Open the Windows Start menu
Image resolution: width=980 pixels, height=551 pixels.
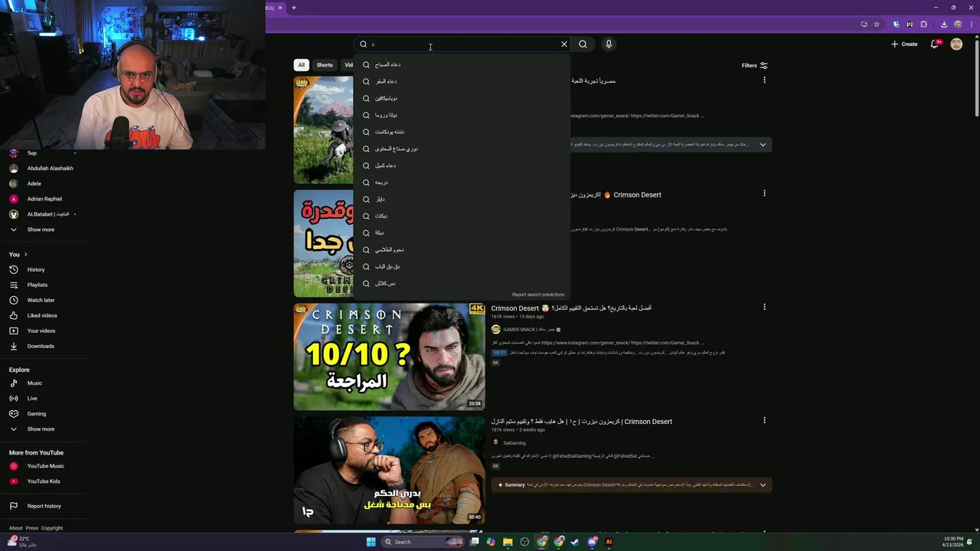tap(371, 542)
